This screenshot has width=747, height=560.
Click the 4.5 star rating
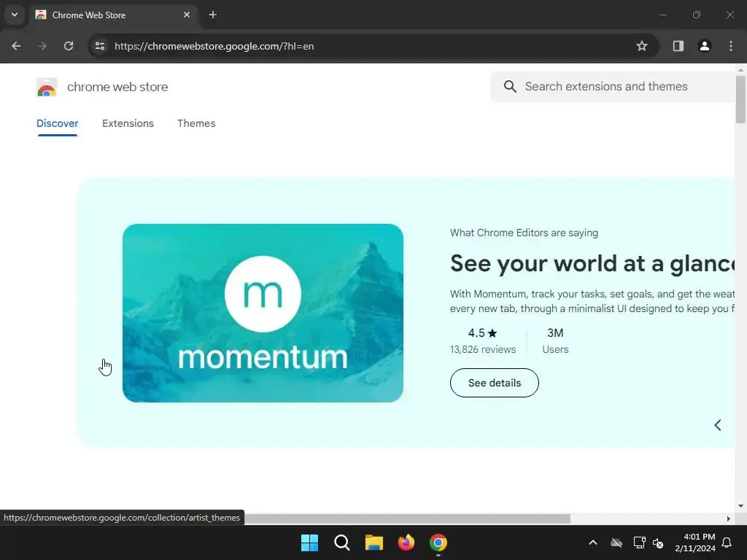[x=483, y=332]
